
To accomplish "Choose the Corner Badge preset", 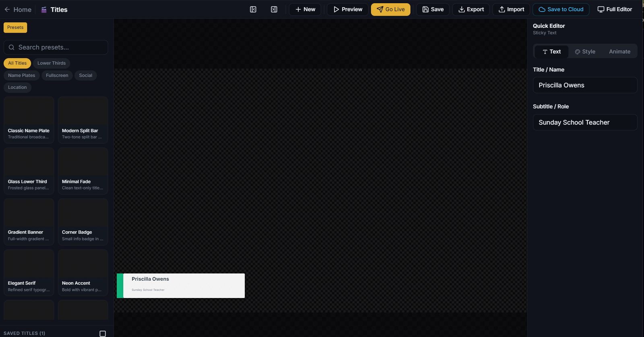I will (83, 222).
